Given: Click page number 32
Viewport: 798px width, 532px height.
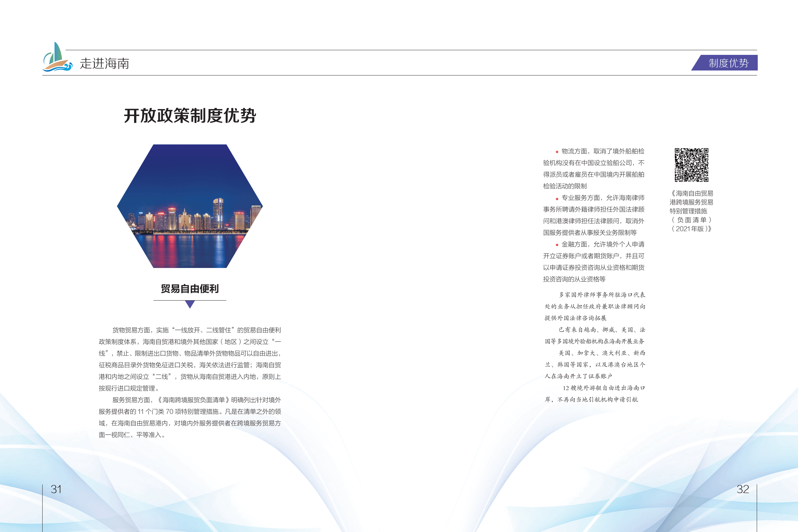Looking at the screenshot, I should point(743,489).
